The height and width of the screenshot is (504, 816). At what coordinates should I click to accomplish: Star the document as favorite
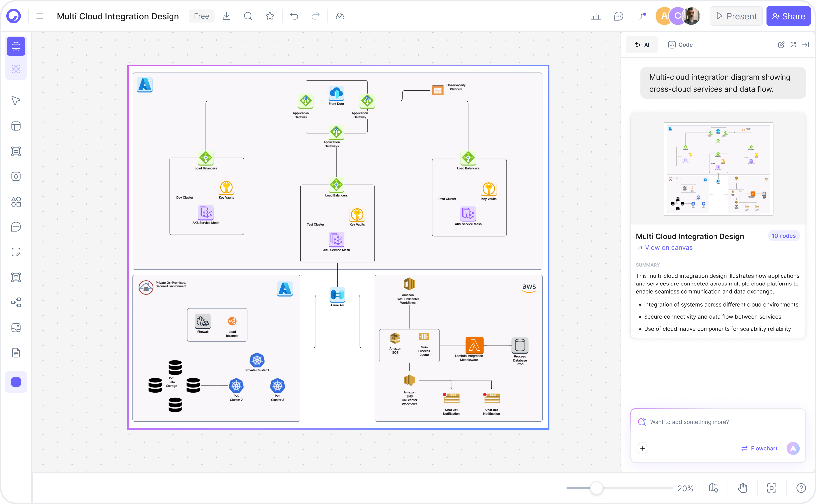[x=270, y=16]
